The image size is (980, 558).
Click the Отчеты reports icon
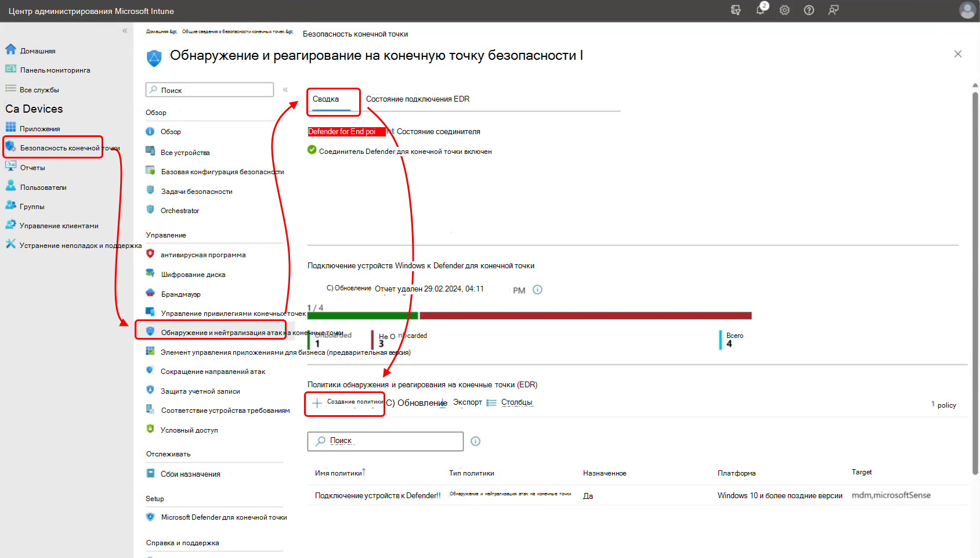[x=10, y=167]
